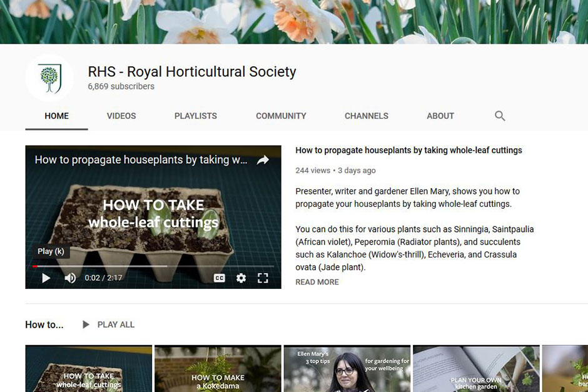
Task: Open video title link about whole-leaf cuttings
Action: click(x=408, y=150)
